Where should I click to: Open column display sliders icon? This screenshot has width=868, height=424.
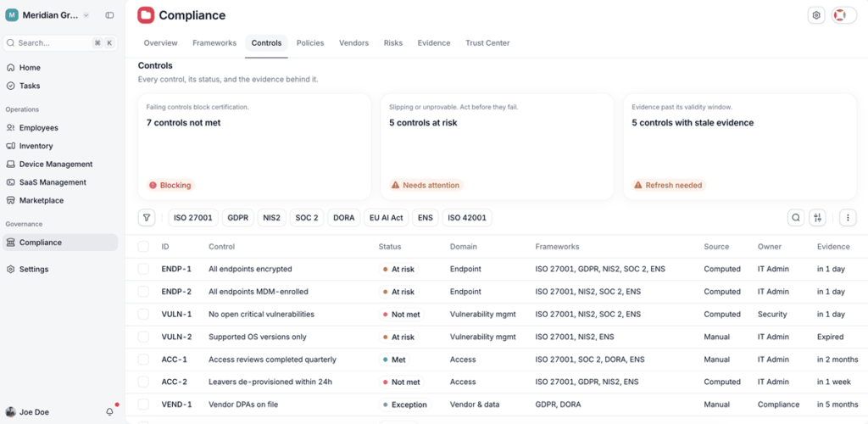[x=817, y=218]
